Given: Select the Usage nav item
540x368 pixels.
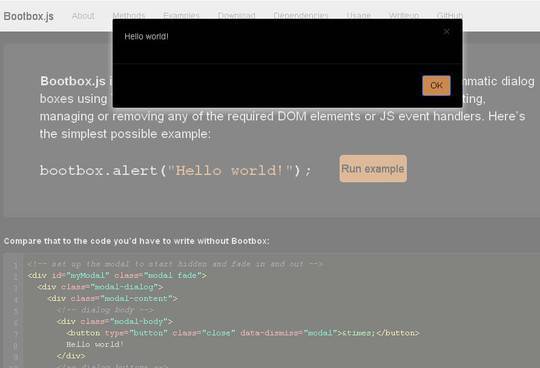Looking at the screenshot, I should [x=359, y=15].
